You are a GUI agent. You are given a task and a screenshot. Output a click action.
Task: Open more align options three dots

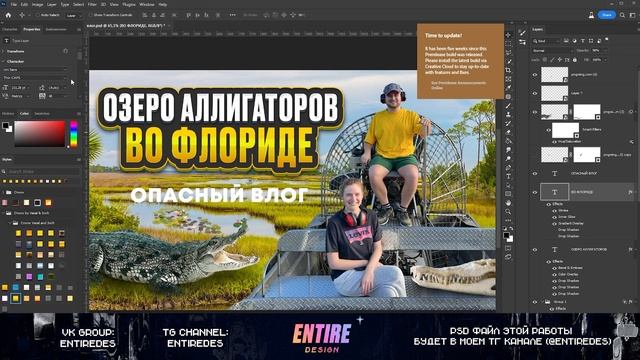[232, 15]
